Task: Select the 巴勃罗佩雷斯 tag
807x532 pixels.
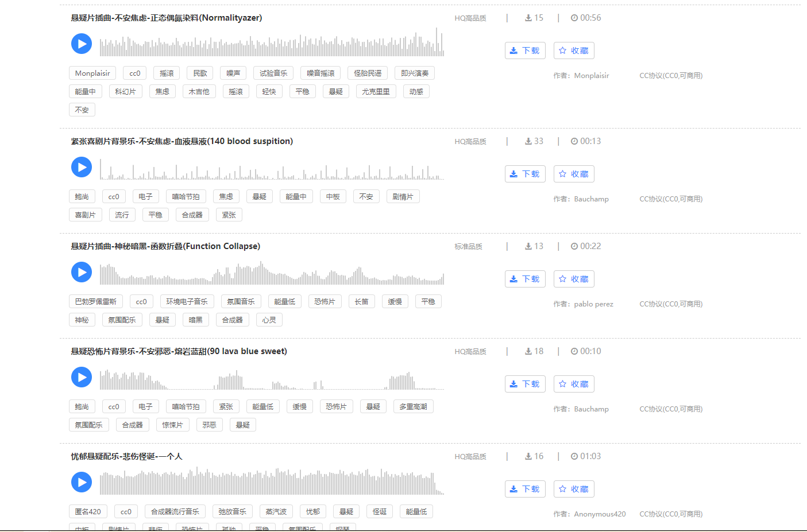Action: tap(96, 301)
